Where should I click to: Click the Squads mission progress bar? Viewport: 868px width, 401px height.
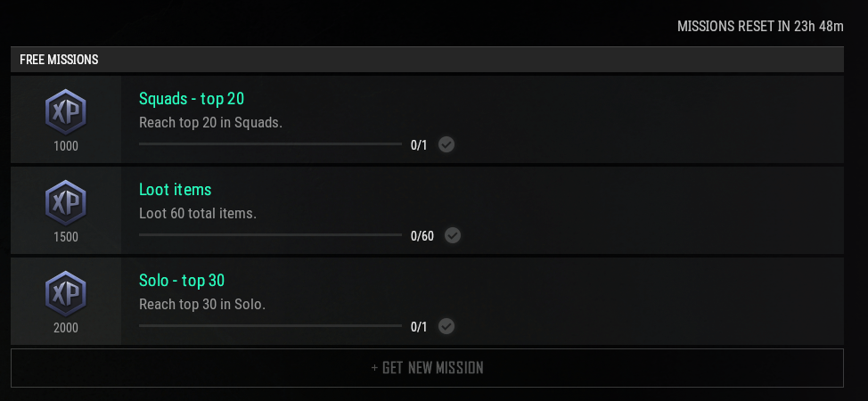coord(270,144)
